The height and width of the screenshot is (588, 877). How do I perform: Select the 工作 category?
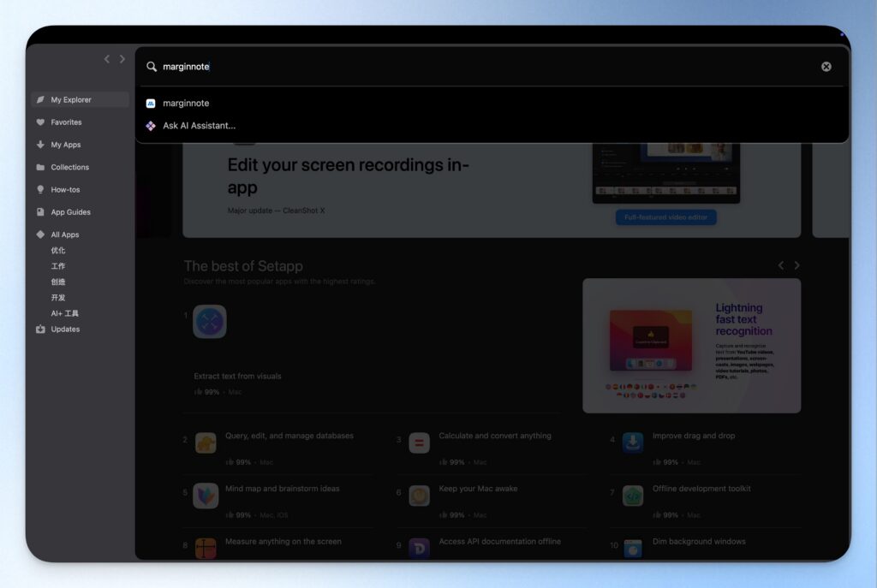[57, 266]
